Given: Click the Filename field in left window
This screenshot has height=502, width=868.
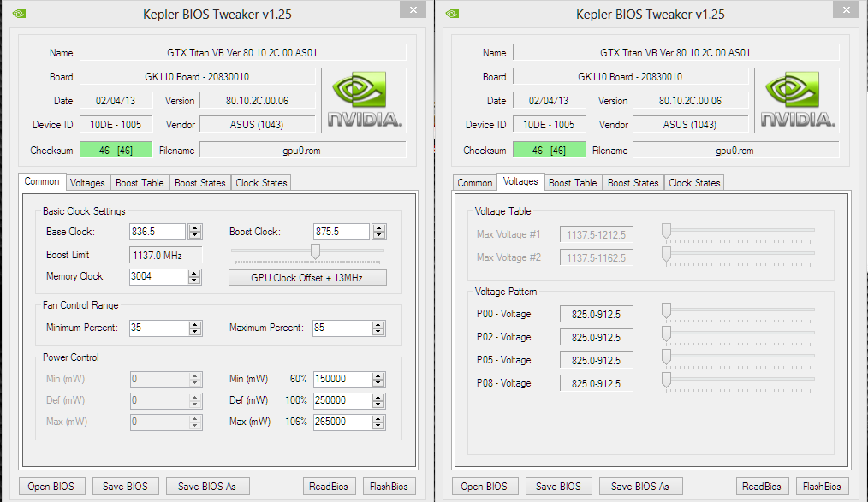Looking at the screenshot, I should pos(302,151).
